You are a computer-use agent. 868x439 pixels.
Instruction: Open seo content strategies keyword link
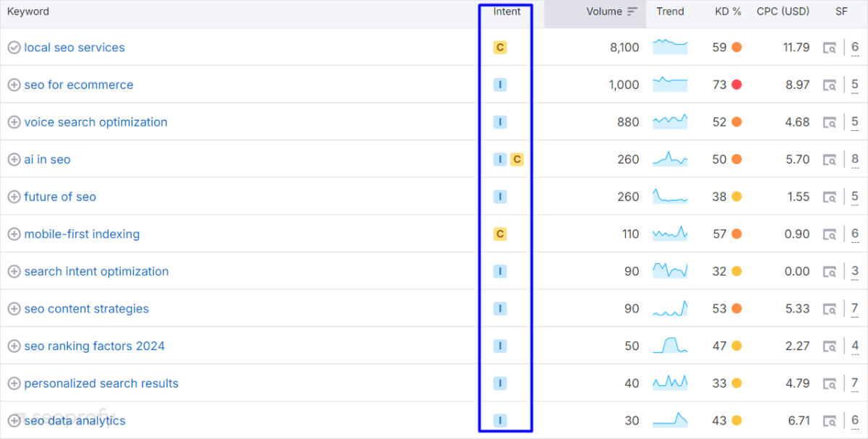(86, 309)
